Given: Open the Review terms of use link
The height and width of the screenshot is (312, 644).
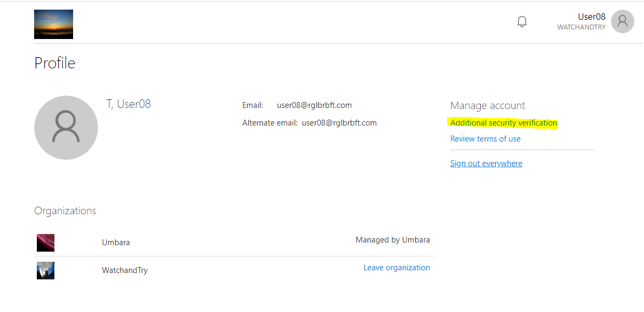Looking at the screenshot, I should pyautogui.click(x=485, y=139).
